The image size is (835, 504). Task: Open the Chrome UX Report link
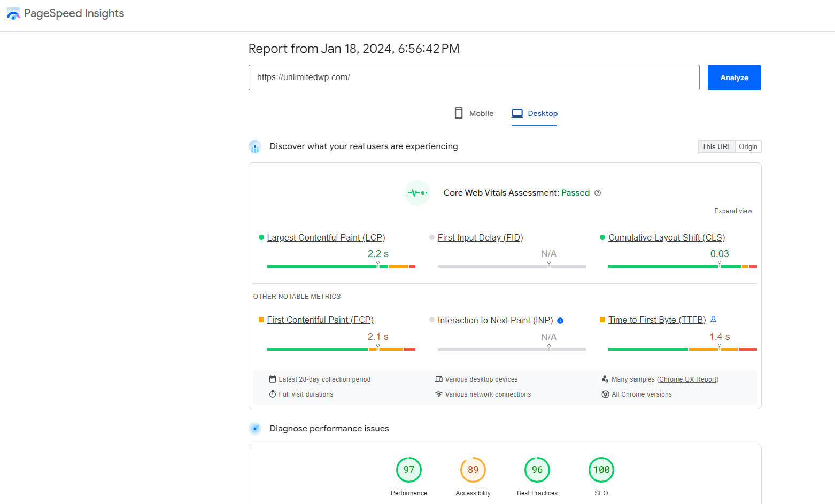(688, 379)
